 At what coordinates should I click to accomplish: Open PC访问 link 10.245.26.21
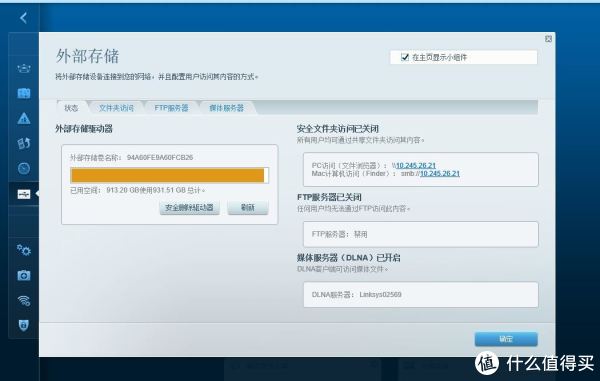click(416, 166)
